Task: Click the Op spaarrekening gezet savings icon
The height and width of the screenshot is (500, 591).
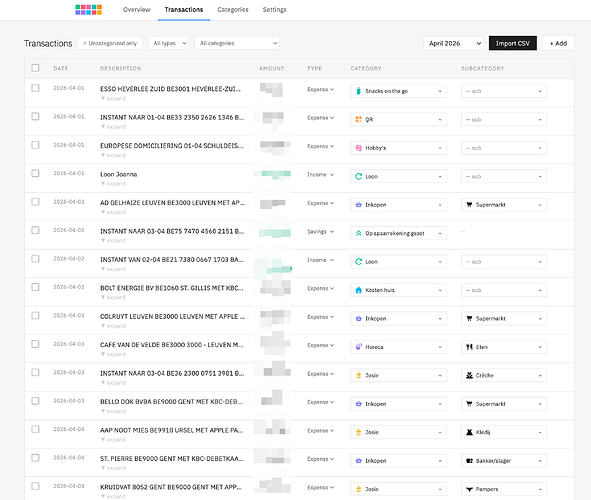Action: (358, 233)
